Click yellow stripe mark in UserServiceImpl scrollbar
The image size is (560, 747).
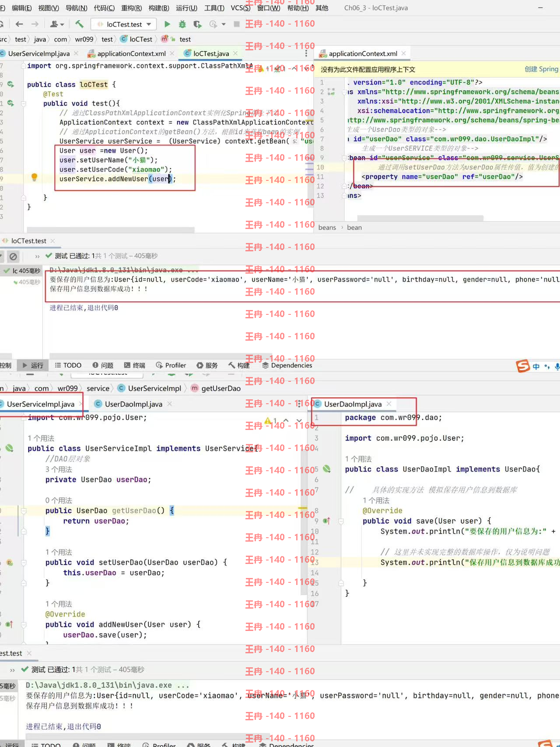tap(302, 508)
